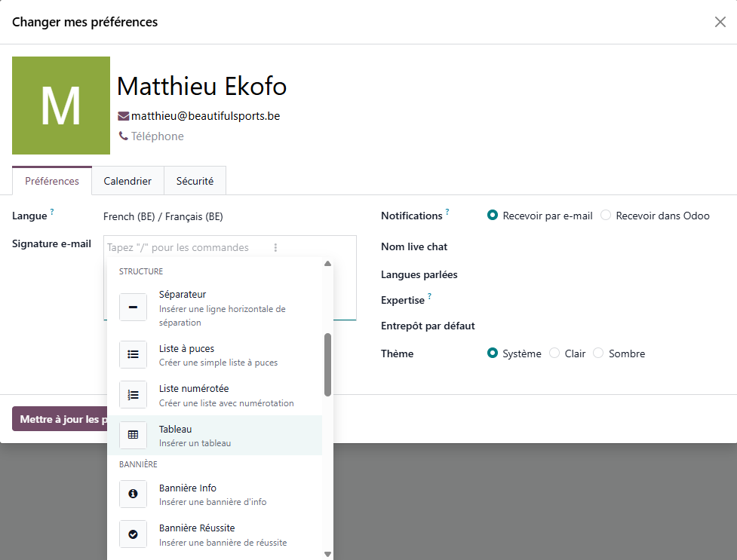Image resolution: width=737 pixels, height=560 pixels.
Task: Click the email envelope icon
Action: point(124,116)
